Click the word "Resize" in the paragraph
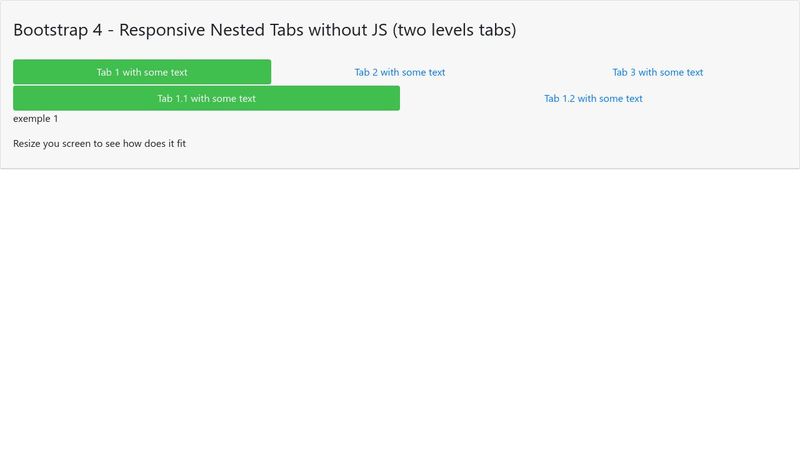Screen dimensions: 800x450 [x=28, y=144]
